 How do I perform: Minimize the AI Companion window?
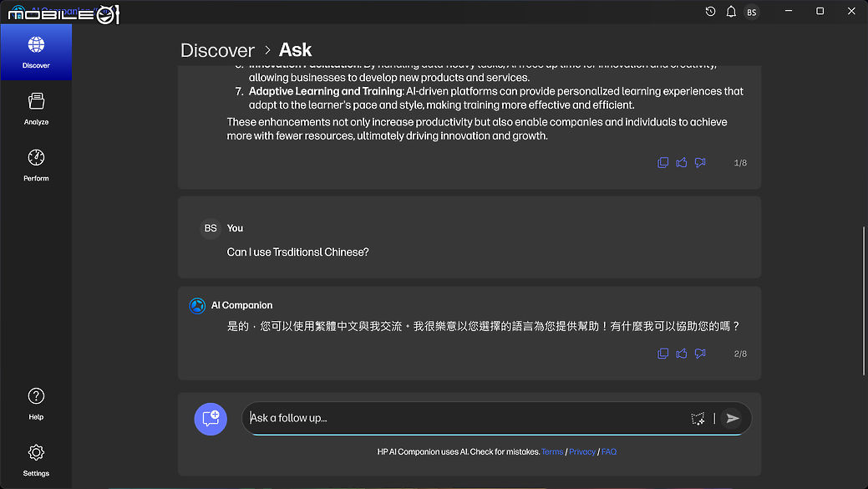(789, 11)
